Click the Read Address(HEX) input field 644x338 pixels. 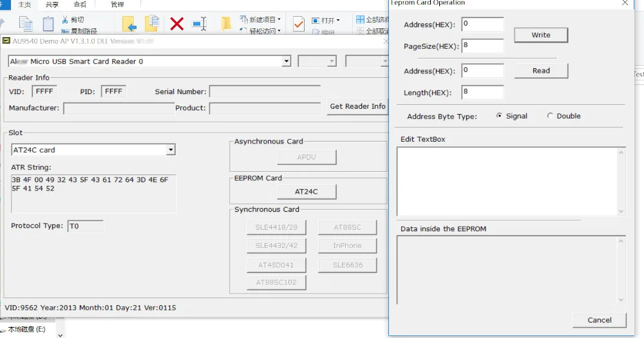point(482,71)
